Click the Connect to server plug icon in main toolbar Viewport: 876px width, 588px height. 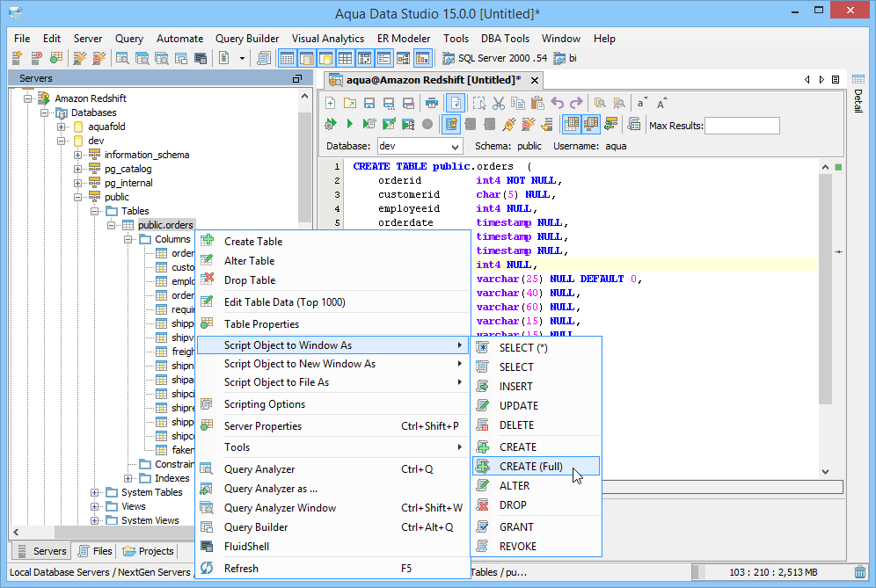80,57
